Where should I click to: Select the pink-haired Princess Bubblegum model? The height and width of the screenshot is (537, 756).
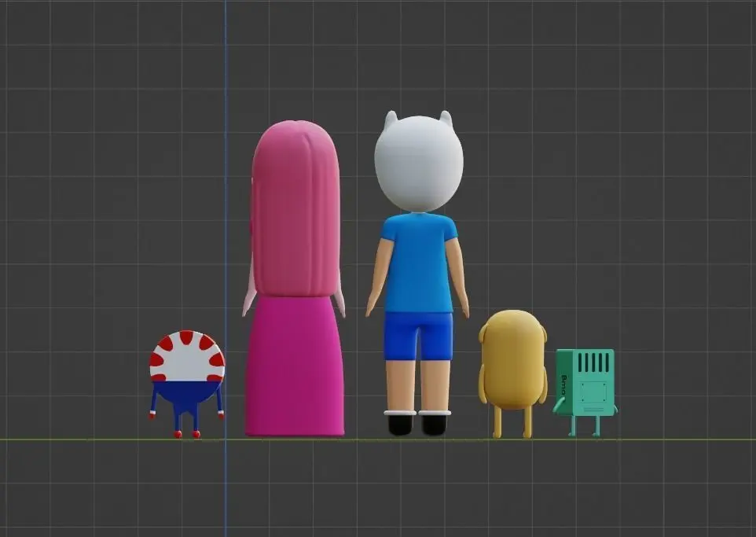click(294, 278)
